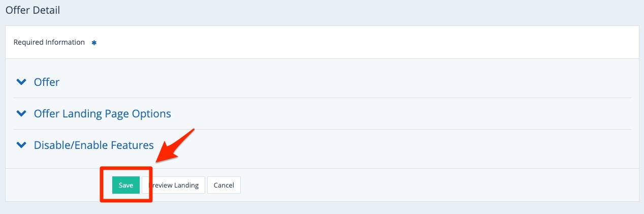
Task: Click blank space right of Disable/Enable Features
Action: tap(381, 145)
